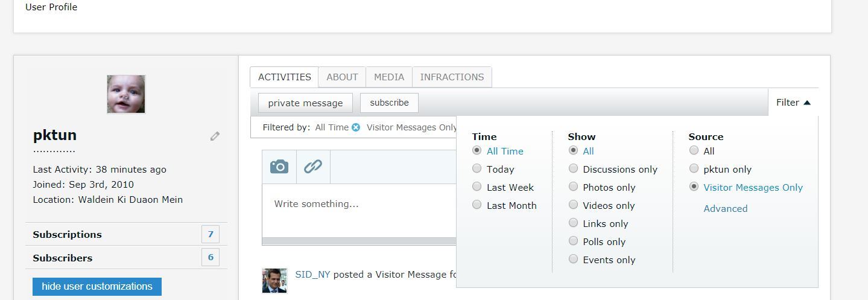Select Photos only show filter

click(573, 187)
